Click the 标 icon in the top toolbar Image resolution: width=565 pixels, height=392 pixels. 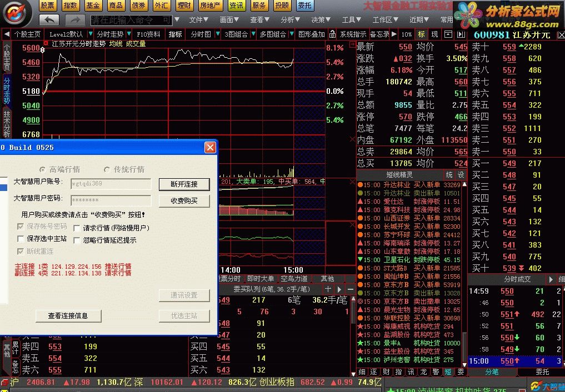(x=421, y=34)
